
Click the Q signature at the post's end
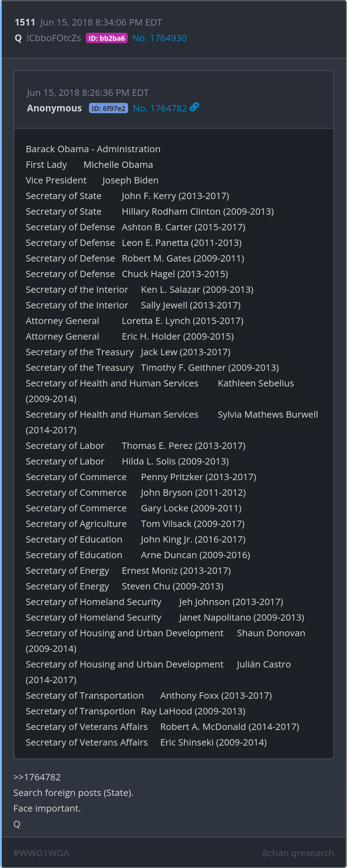(17, 824)
